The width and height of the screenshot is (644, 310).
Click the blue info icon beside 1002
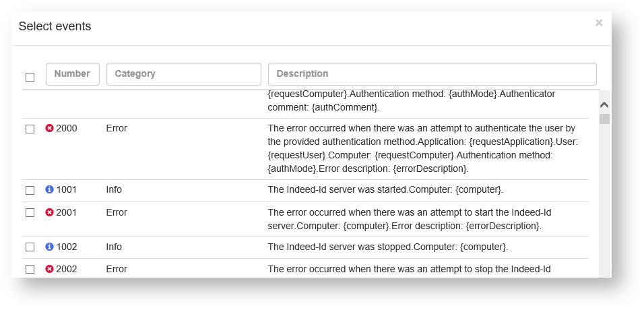(49, 247)
